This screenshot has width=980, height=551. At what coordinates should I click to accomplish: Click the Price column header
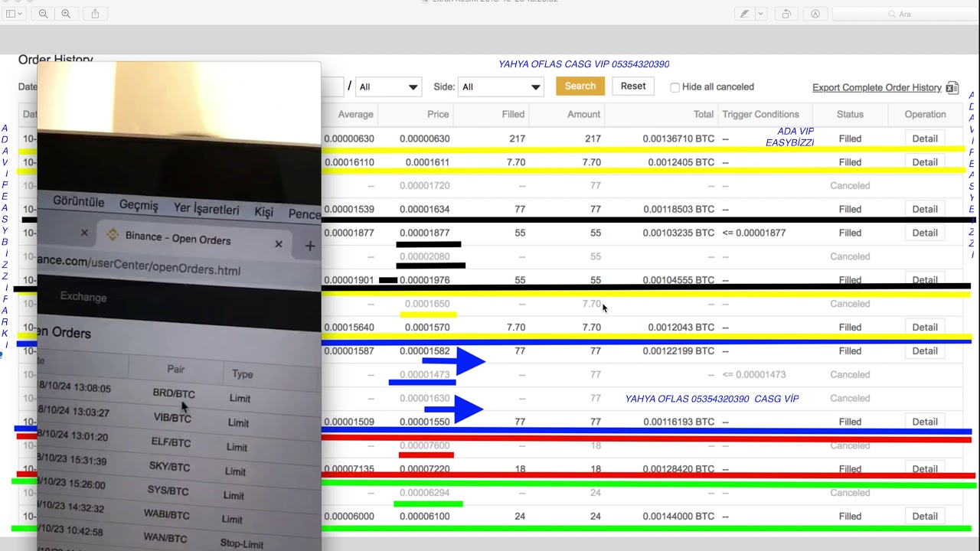coord(438,114)
